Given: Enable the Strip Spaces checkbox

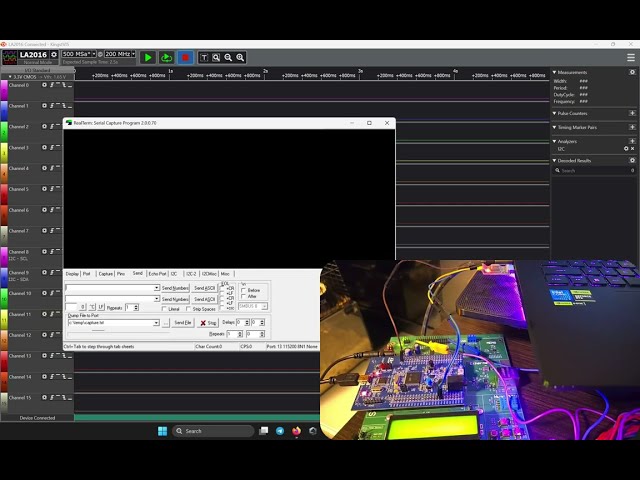Looking at the screenshot, I should pos(188,309).
